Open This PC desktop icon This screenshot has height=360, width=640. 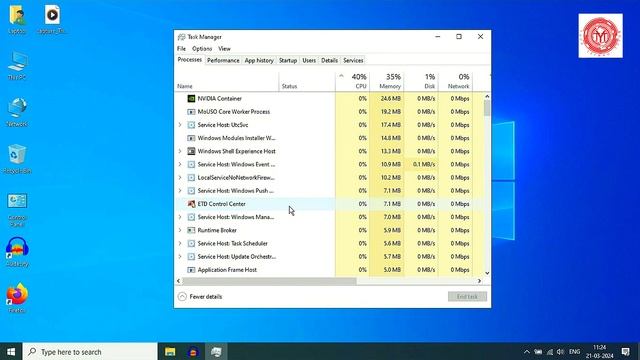(17, 66)
